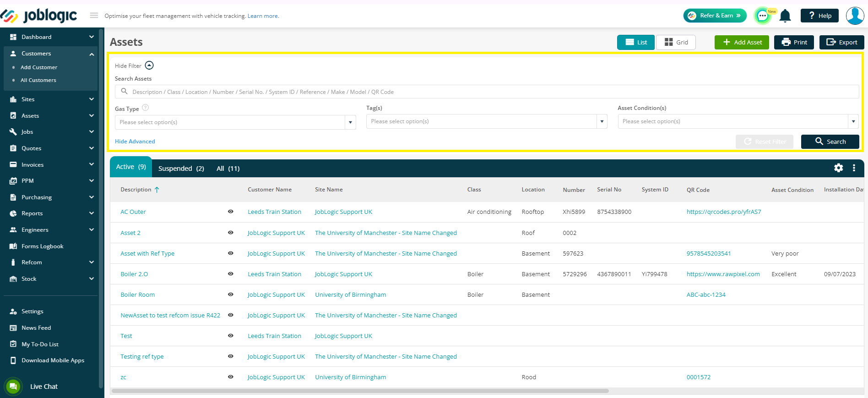Screen dimensions: 868x398
Task: Switch to the Suspended (2) tab
Action: point(181,169)
